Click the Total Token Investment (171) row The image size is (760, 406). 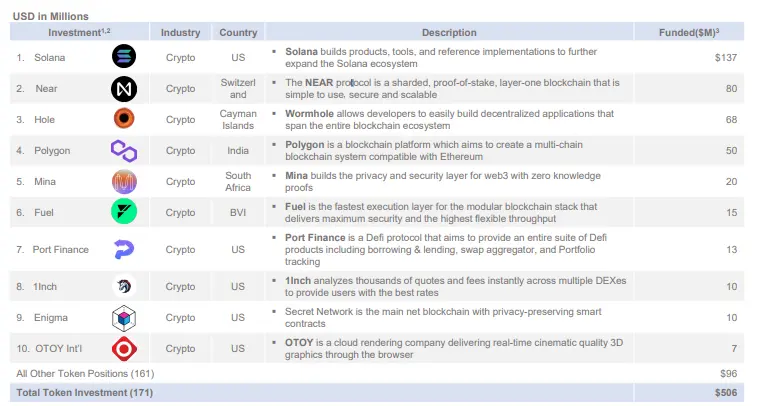point(377,392)
